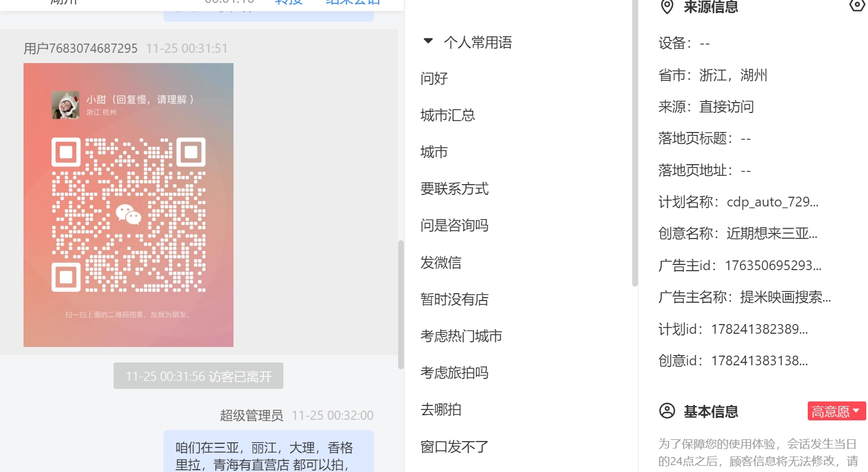Screen dimensions: 868x472
Task: Click the 来源信息 section heading
Action: [711, 7]
